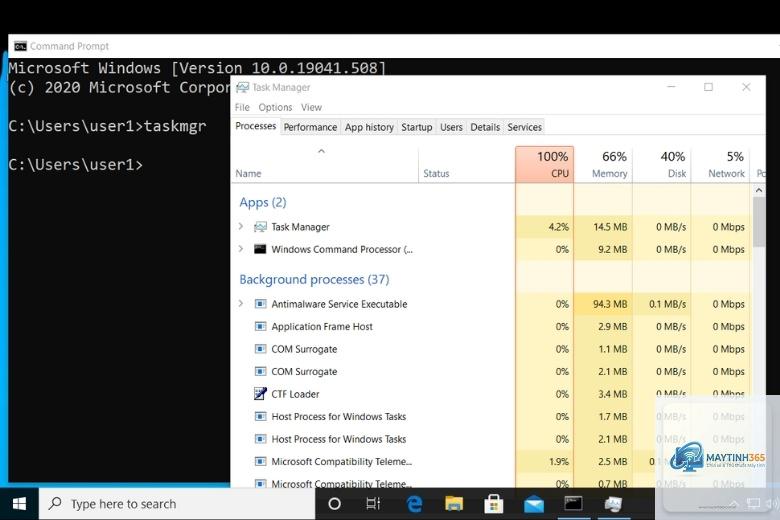Image resolution: width=780 pixels, height=520 pixels.
Task: Launch Microsoft Edge from the taskbar
Action: (414, 504)
